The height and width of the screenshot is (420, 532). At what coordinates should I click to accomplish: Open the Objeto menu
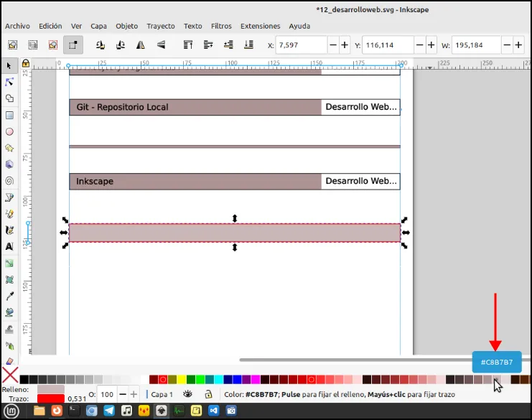coord(126,26)
